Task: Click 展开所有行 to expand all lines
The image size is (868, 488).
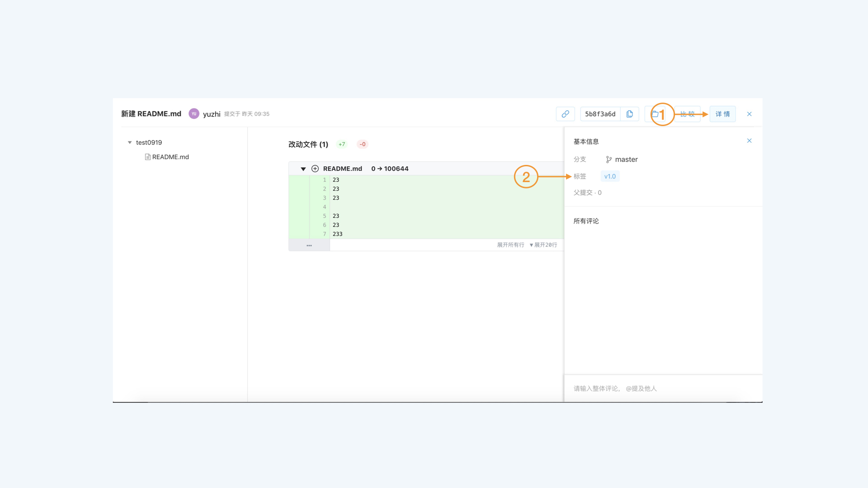Action: pos(510,245)
